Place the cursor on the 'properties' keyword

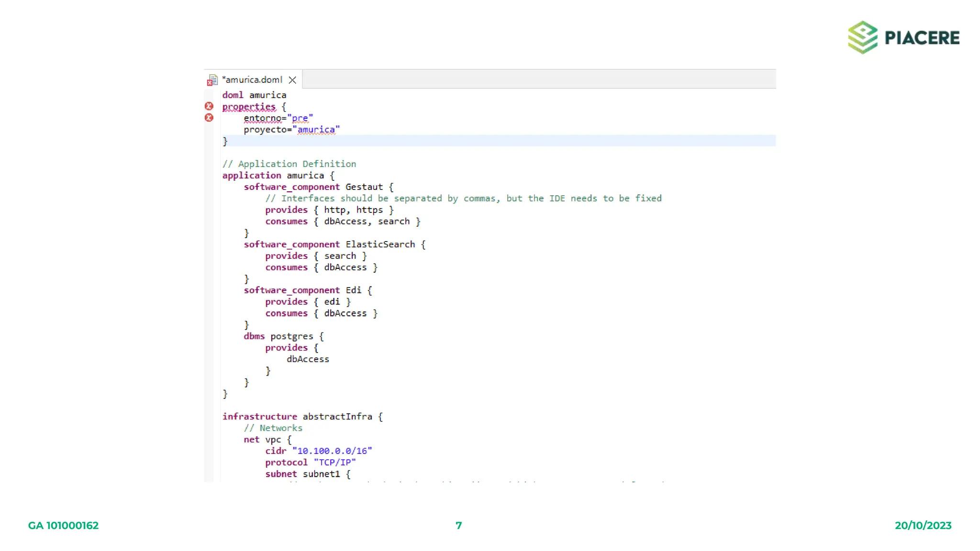249,107
